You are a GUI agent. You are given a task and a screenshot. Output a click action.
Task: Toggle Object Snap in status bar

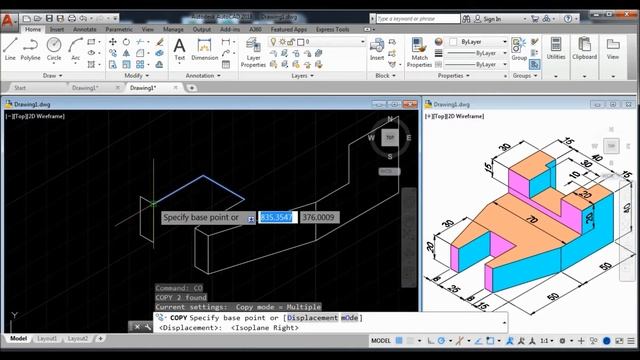[491, 340]
